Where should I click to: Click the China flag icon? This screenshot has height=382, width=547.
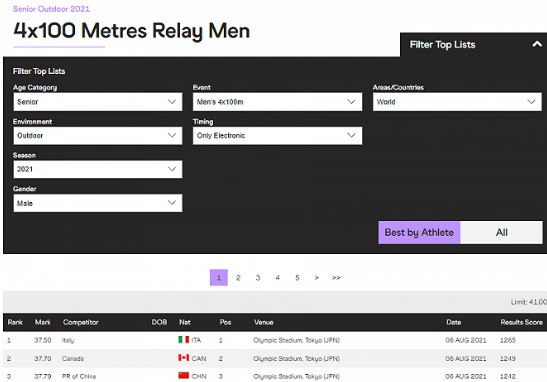coord(183,375)
